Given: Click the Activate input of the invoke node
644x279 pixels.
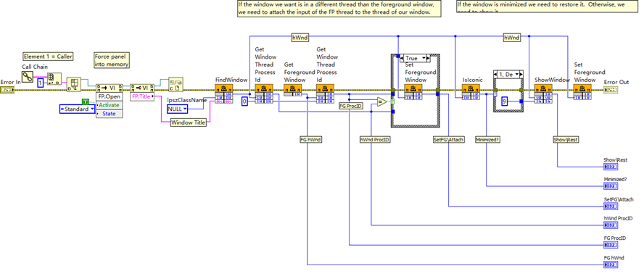Looking at the screenshot, I should click(x=110, y=105).
